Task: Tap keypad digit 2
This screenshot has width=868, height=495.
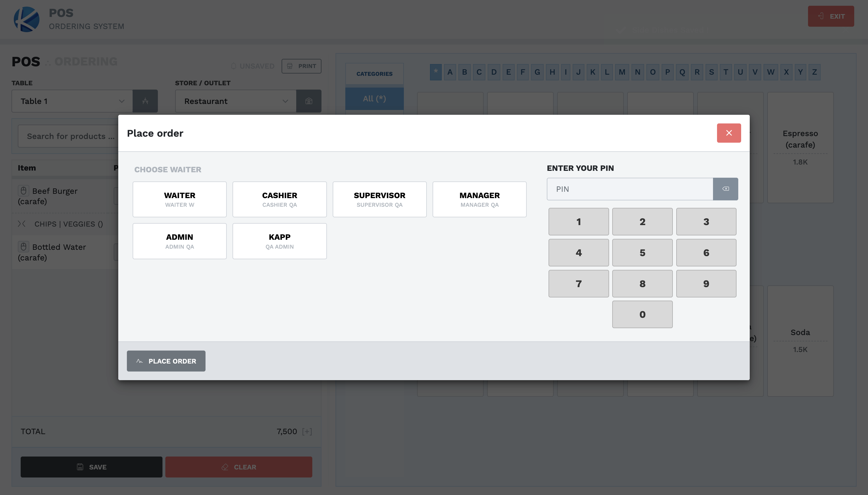Action: click(x=642, y=222)
